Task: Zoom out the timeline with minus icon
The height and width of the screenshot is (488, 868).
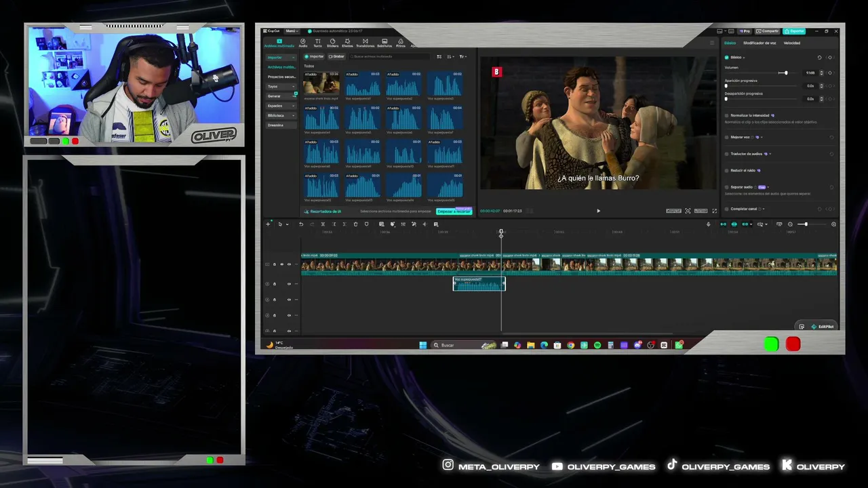Action: (x=790, y=224)
